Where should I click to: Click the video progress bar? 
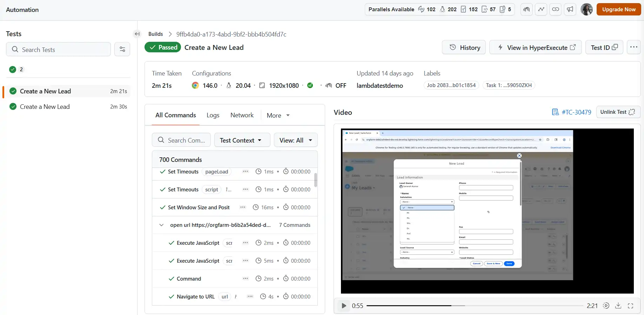click(475, 306)
